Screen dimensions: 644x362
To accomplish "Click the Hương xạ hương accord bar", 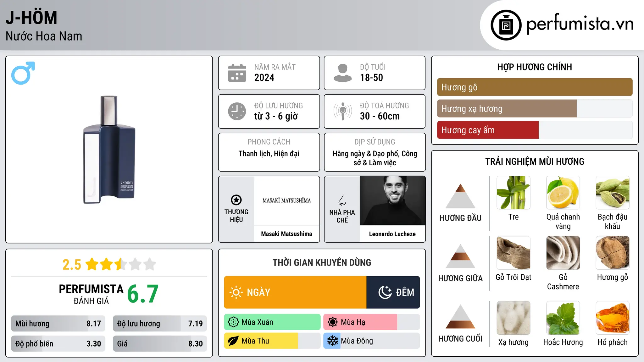I will point(535,108).
